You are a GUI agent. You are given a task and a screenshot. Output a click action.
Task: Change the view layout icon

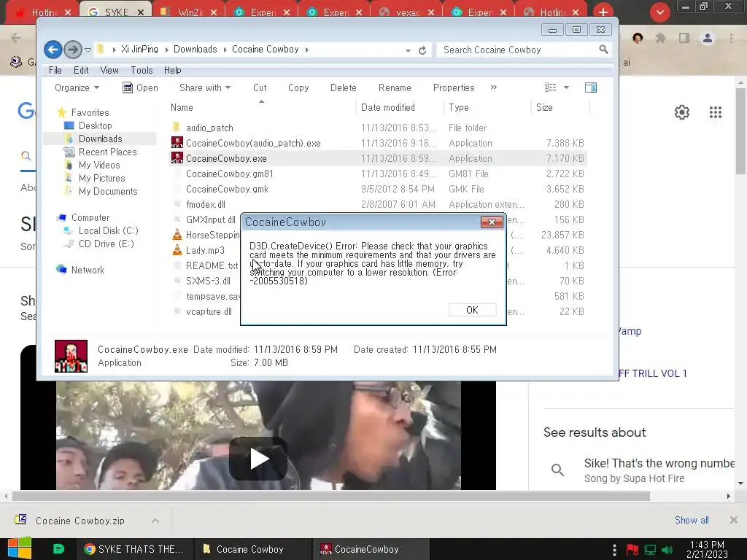click(x=550, y=87)
